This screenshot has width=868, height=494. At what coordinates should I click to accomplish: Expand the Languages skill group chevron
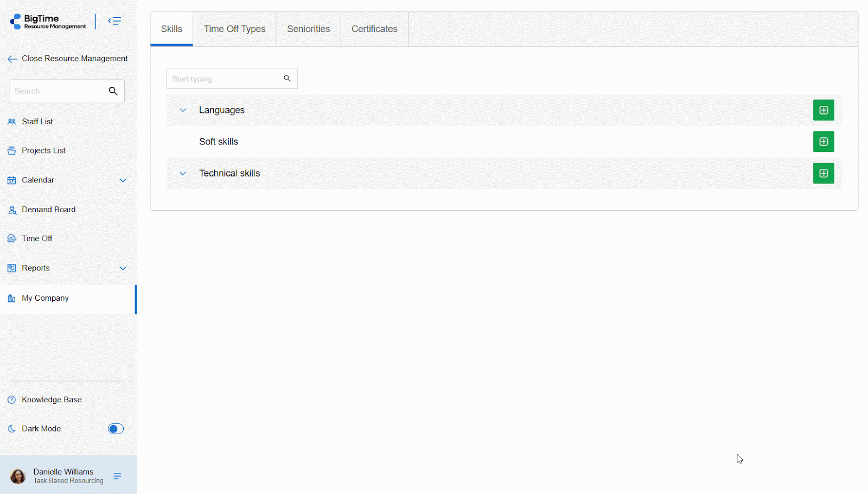click(183, 110)
